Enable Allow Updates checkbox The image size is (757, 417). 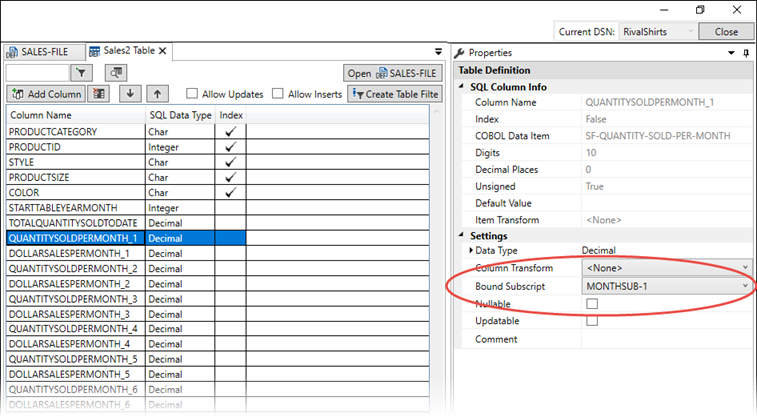click(193, 94)
